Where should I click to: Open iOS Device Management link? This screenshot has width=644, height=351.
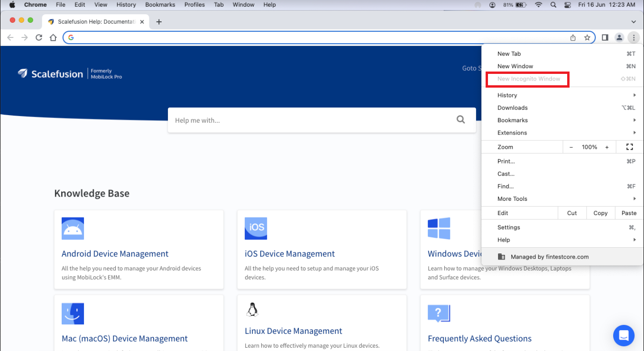[290, 254]
